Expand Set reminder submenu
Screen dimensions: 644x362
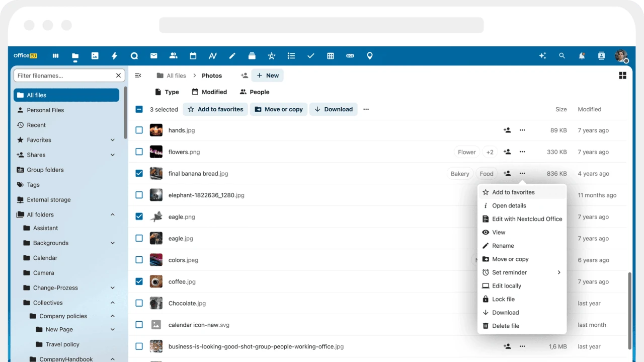558,272
